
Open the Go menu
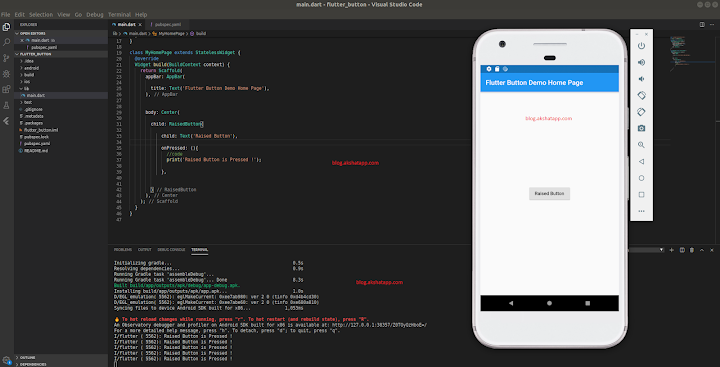78,15
